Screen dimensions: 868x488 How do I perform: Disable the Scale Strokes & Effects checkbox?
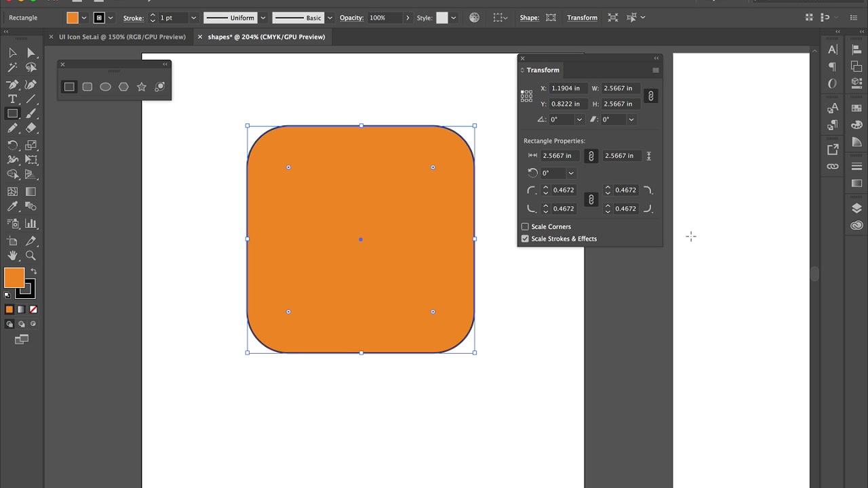525,239
